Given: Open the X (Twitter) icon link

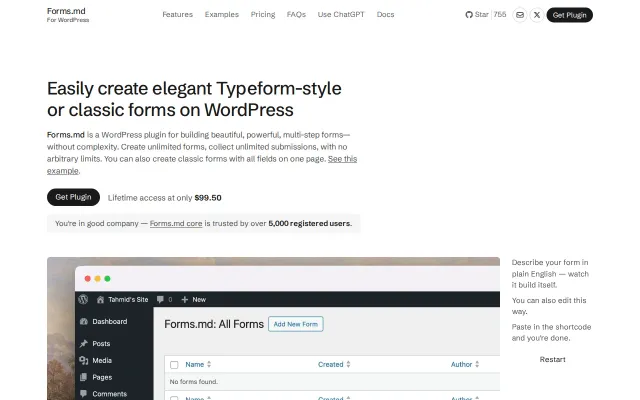Looking at the screenshot, I should [537, 15].
